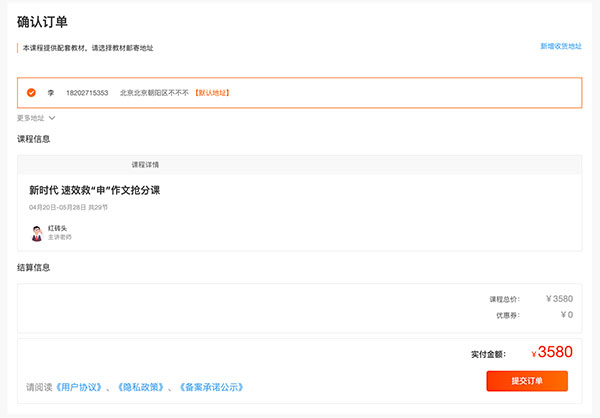Click the course date 04月20日-05月28日 line
Viewport: 600px width, 418px height.
68,207
